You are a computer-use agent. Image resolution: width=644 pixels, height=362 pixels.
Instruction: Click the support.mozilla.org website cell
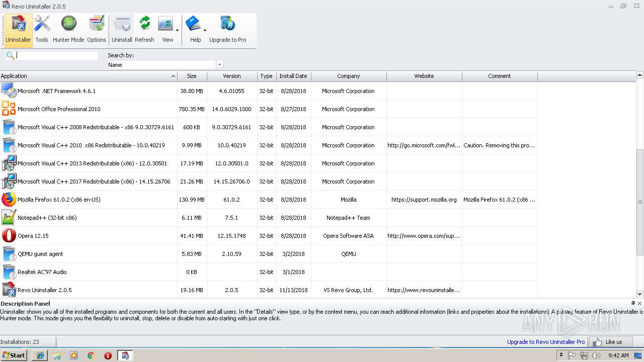424,200
